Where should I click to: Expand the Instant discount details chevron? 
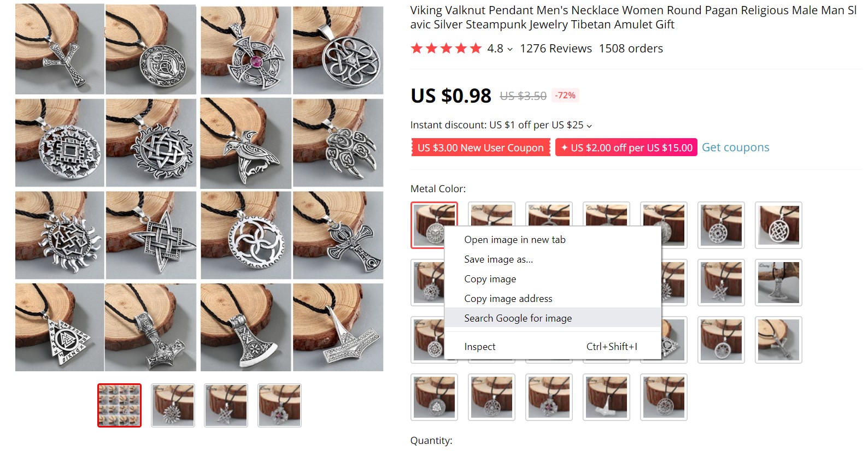click(x=589, y=126)
